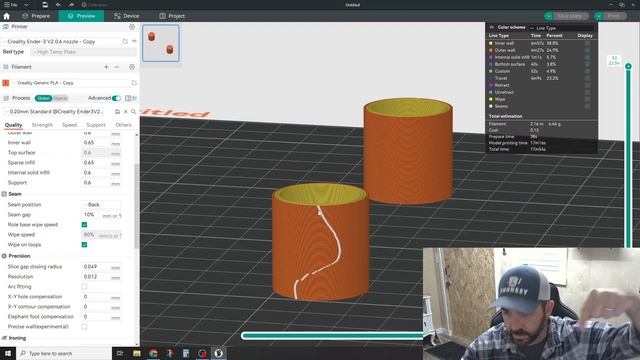Image resolution: width=640 pixels, height=360 pixels.
Task: Enable Precise wall (experimental) checkbox
Action: 84,327
